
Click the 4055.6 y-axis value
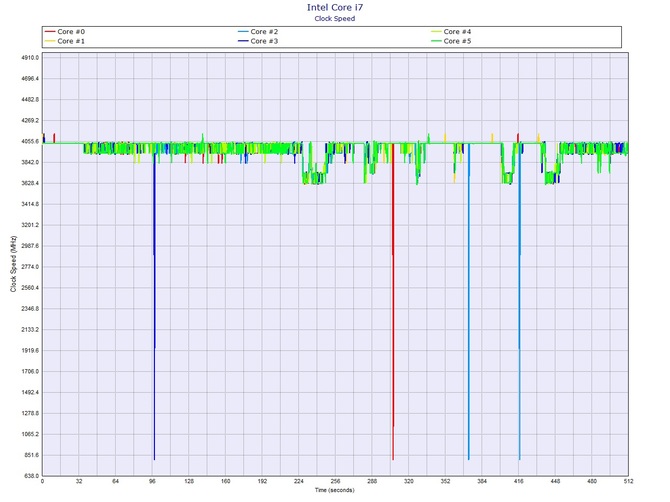(x=30, y=141)
